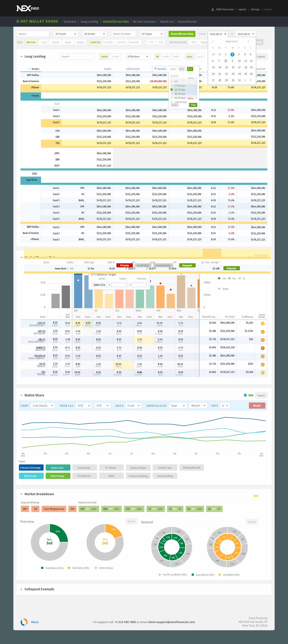Click the green column-layout icon in Wallet Share
288x644 pixels.
(x=251, y=395)
